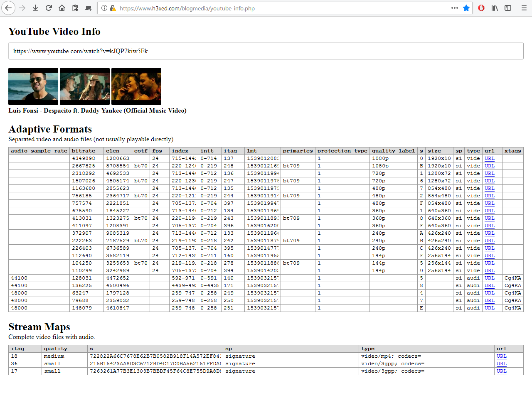Select the medium quality cell in Stream Maps
The image size is (532, 393).
tap(64, 356)
